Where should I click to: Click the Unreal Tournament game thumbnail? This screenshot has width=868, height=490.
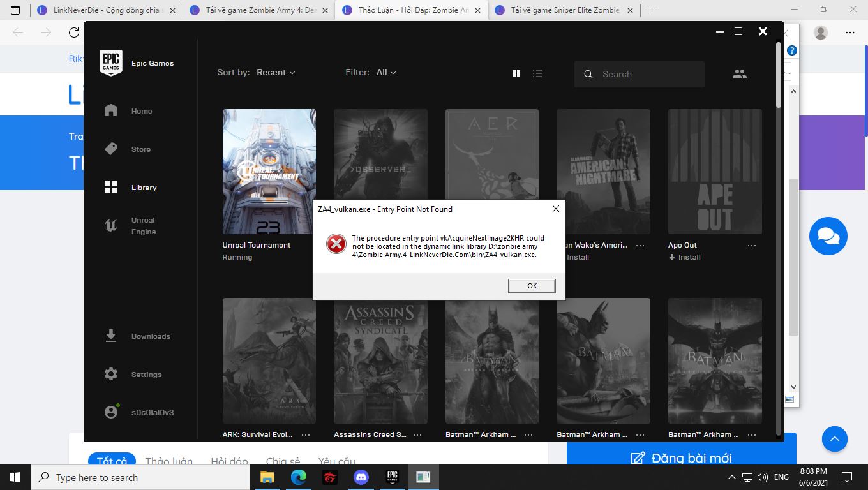(x=269, y=171)
